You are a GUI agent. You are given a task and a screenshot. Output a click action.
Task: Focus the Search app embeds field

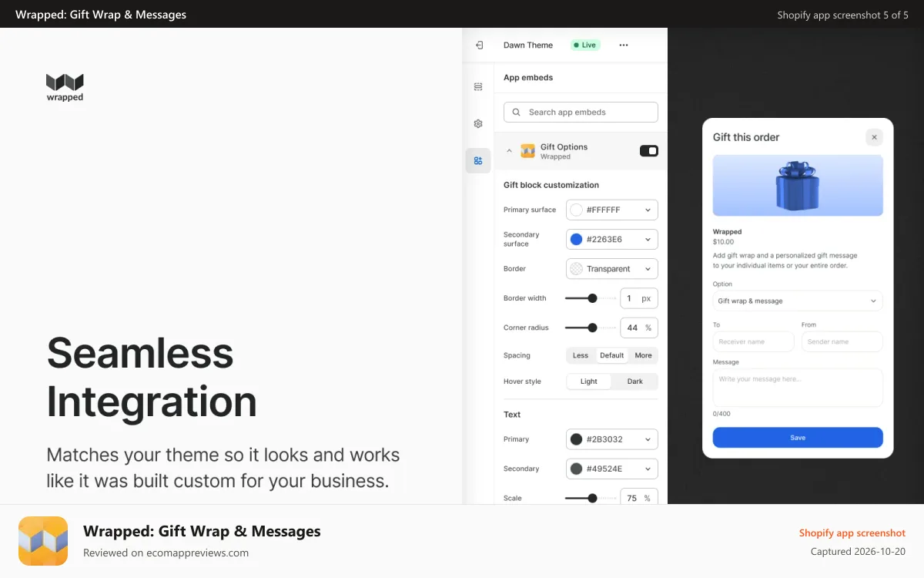click(581, 113)
